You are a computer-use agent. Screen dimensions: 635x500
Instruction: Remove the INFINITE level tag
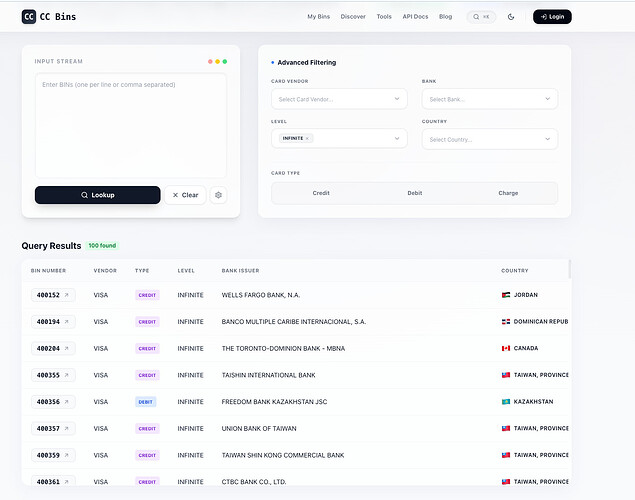[307, 138]
